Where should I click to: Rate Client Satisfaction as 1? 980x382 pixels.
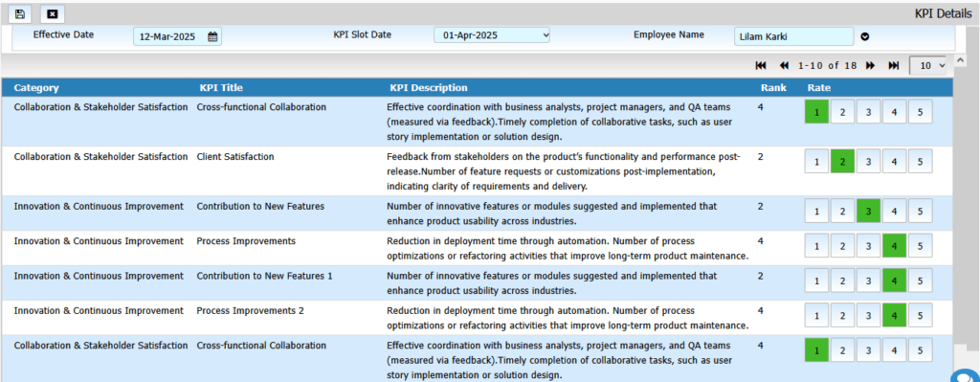point(817,161)
